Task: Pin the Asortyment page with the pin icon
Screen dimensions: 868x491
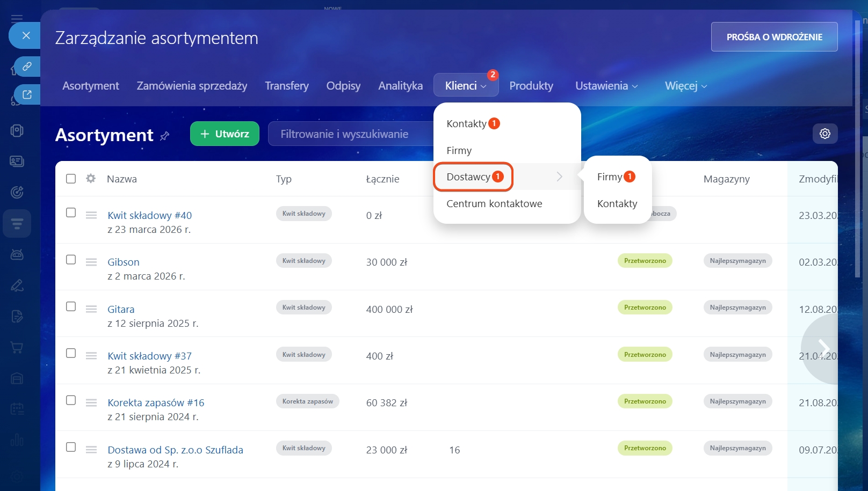Action: [165, 136]
